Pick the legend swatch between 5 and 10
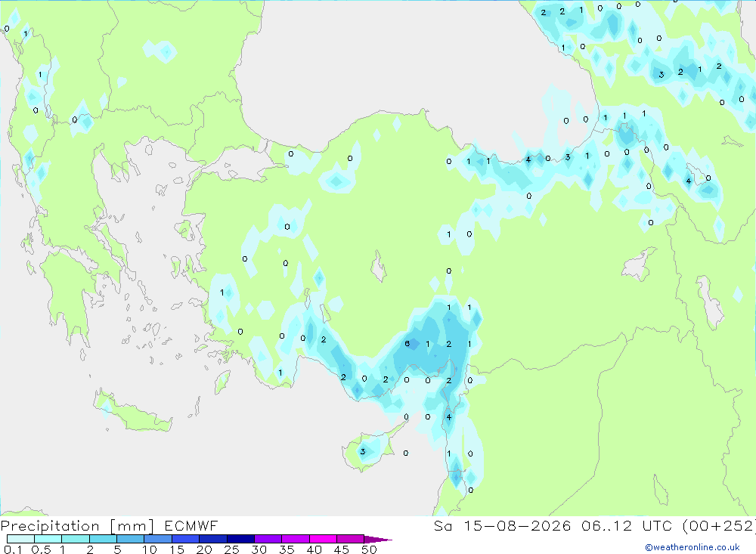Image resolution: width=756 pixels, height=554 pixels. [x=131, y=539]
